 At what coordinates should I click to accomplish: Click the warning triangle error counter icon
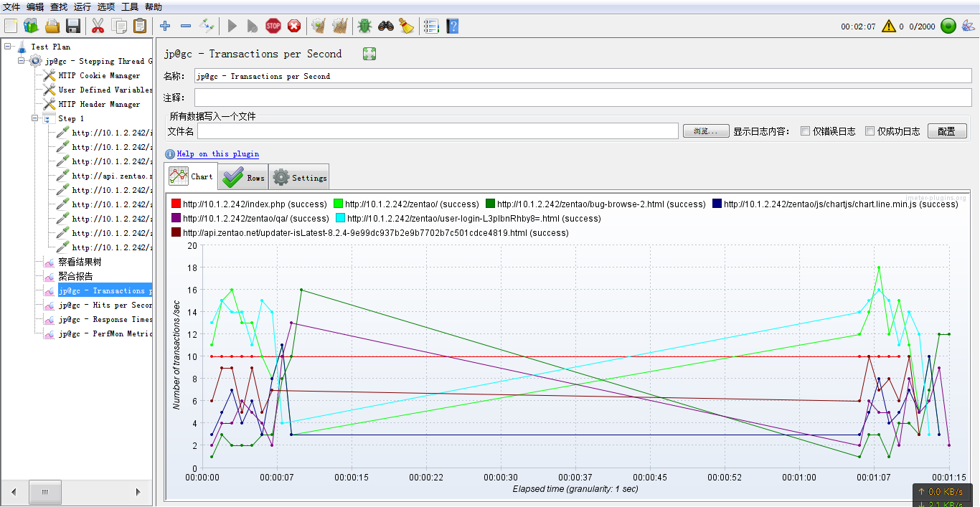[x=889, y=27]
